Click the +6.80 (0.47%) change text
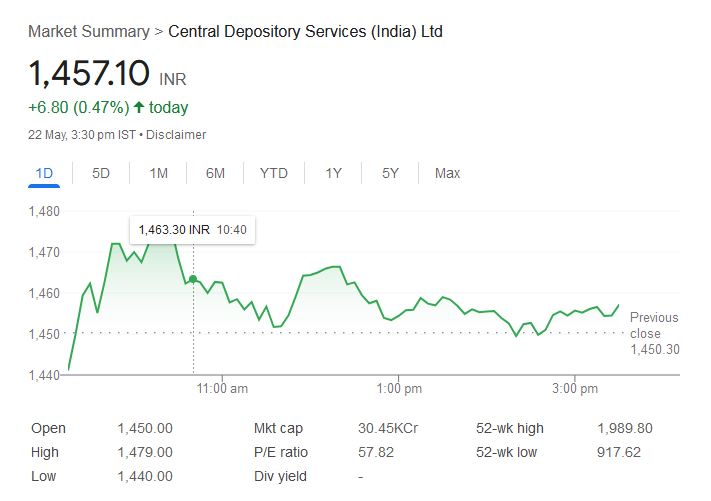This screenshot has width=711, height=501. 78,108
